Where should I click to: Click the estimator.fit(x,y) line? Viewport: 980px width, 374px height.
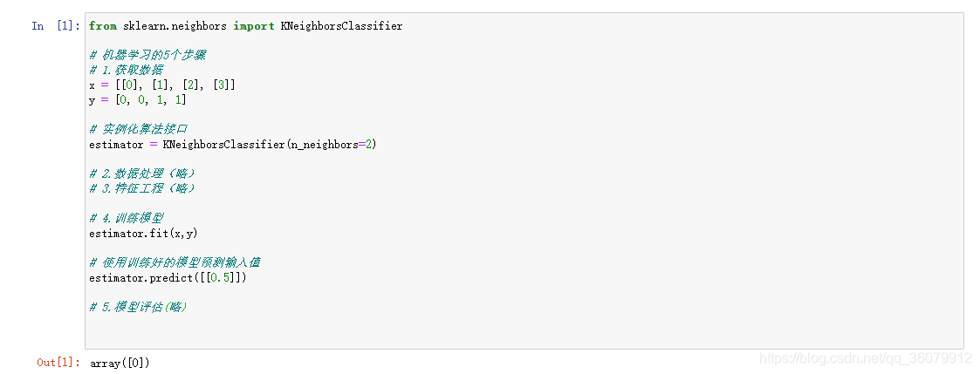(x=144, y=234)
